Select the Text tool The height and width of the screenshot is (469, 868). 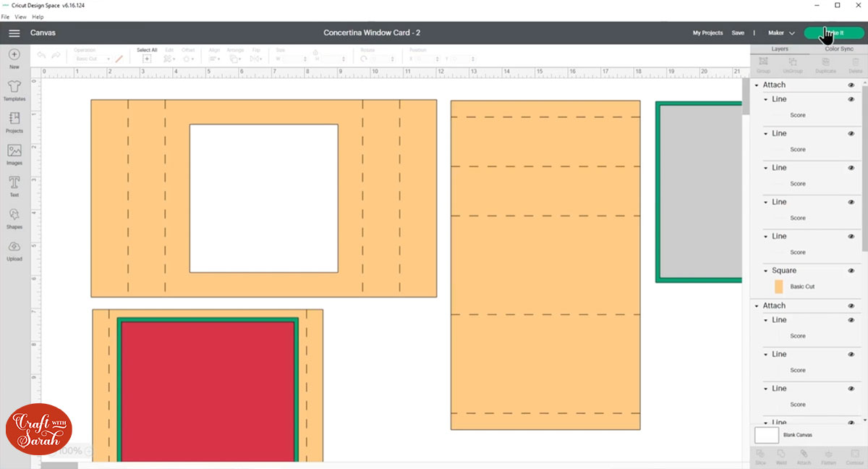14,186
